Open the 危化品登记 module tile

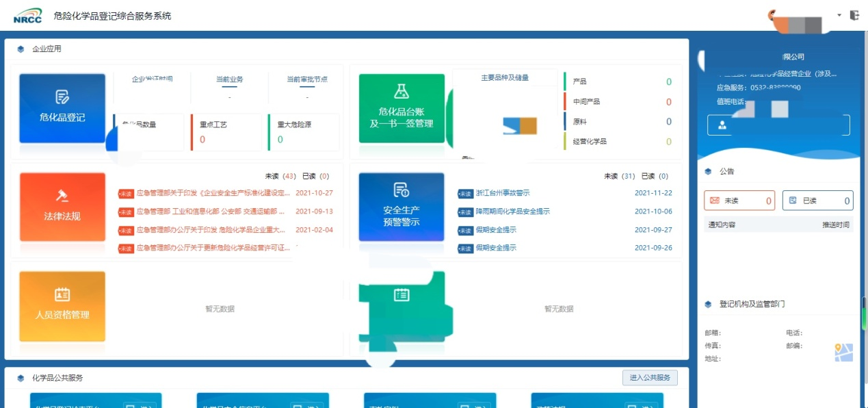pos(62,108)
